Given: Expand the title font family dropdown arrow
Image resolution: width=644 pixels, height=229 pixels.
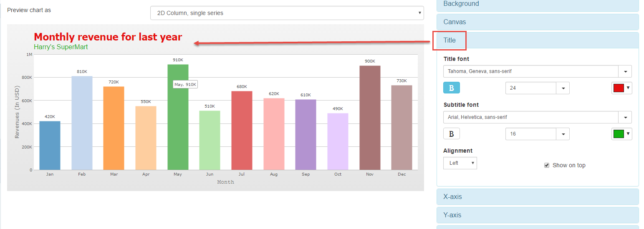Looking at the screenshot, I should point(625,71).
